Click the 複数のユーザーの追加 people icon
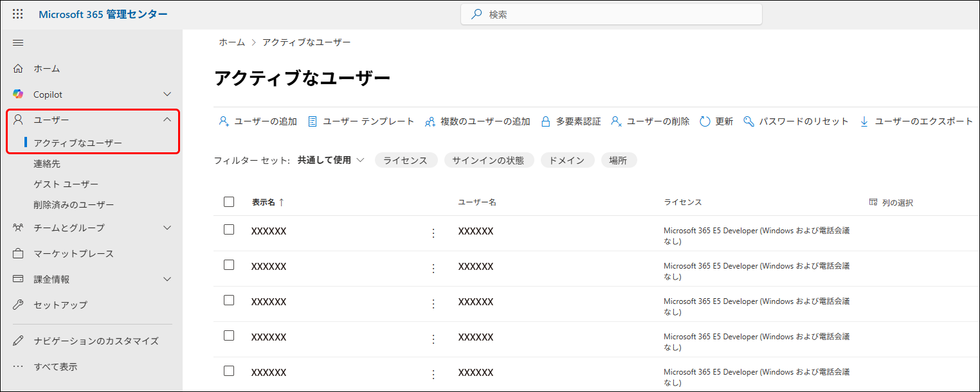Screen dimensions: 980x392 point(430,121)
